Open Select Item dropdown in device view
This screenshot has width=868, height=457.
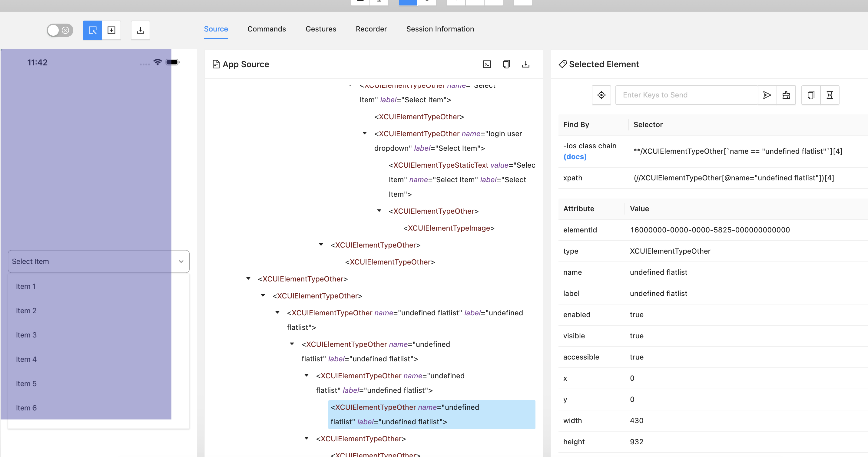pos(99,261)
